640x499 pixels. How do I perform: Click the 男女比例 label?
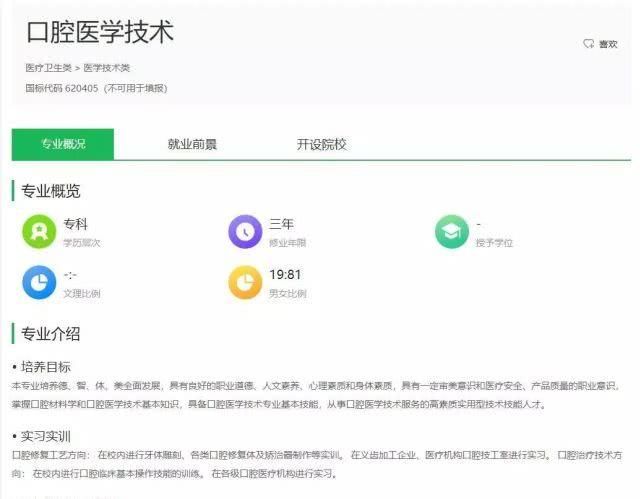point(287,293)
